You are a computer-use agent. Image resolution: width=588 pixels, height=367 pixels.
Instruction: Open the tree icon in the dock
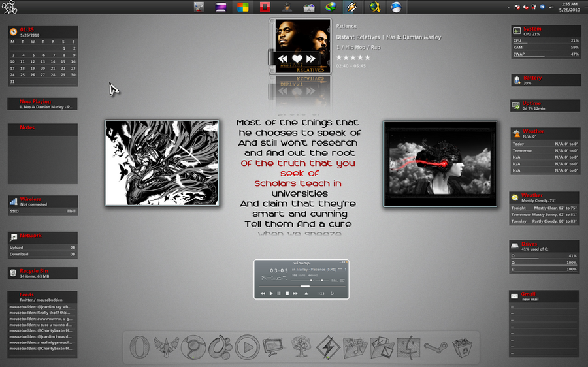301,345
